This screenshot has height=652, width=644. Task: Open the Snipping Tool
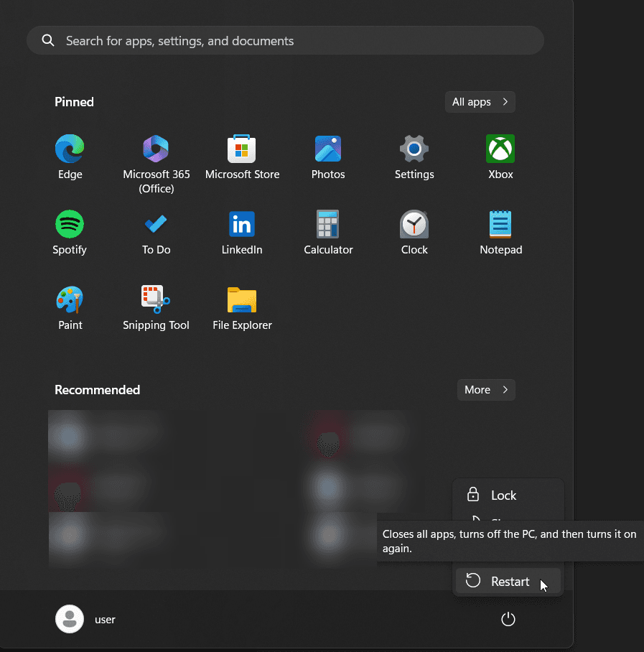[156, 308]
